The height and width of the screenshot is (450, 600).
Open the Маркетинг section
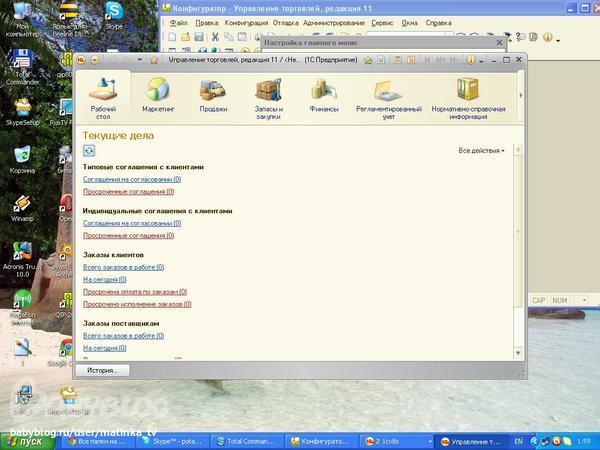pyautogui.click(x=158, y=95)
